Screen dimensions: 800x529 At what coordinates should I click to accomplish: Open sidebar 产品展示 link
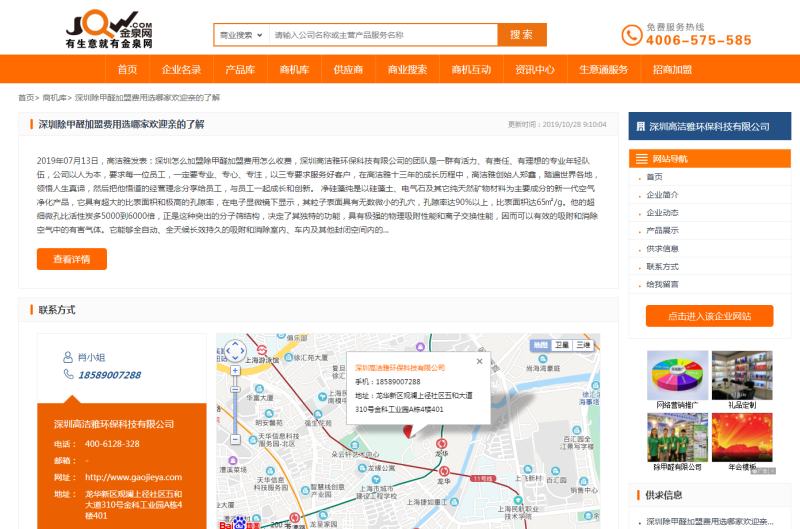tap(662, 231)
